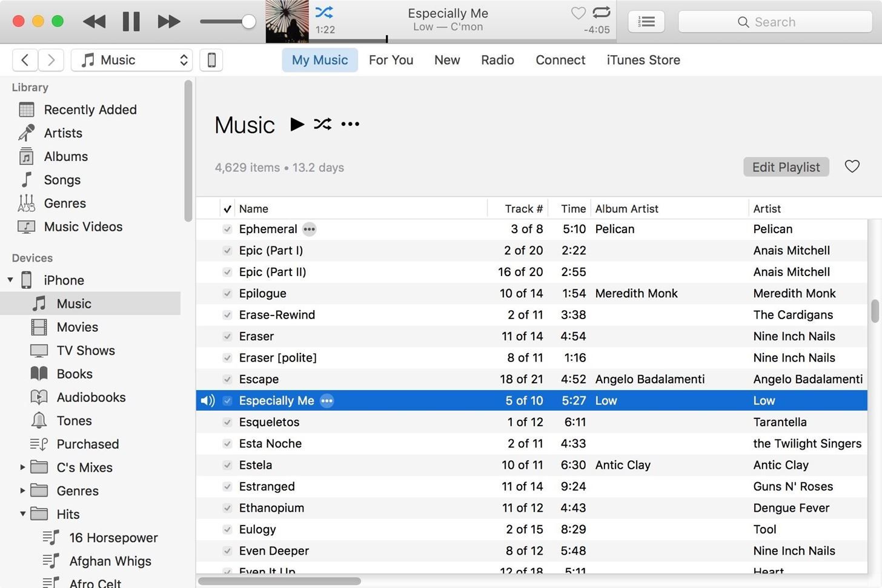
Task: Uncheck the checkbox for Epilogue
Action: point(227,294)
